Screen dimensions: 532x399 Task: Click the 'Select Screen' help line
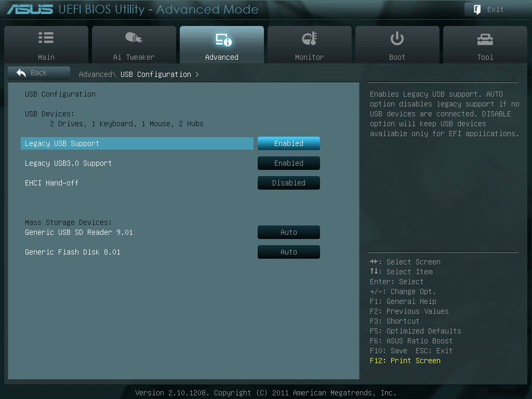tap(405, 262)
